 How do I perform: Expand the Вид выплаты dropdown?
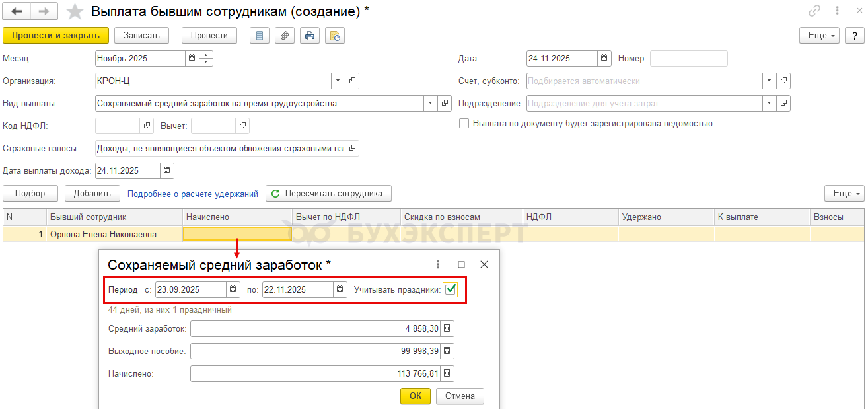pos(431,103)
